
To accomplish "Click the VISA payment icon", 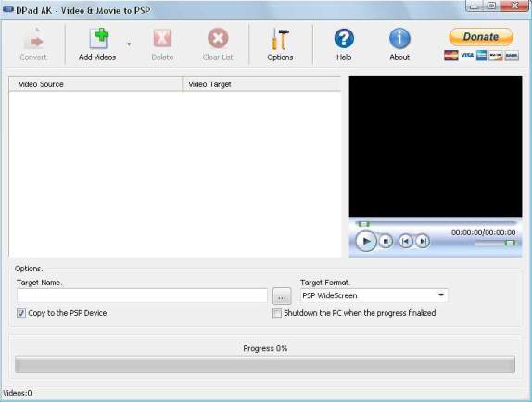I will coord(467,56).
